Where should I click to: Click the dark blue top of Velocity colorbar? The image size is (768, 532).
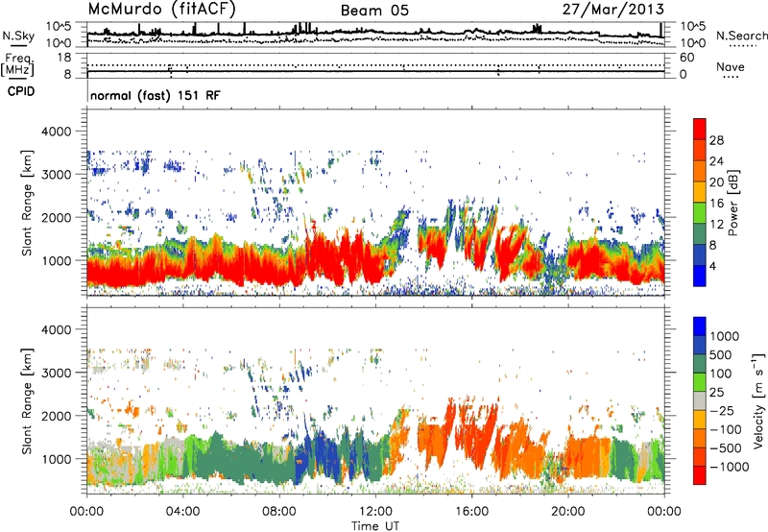(700, 326)
